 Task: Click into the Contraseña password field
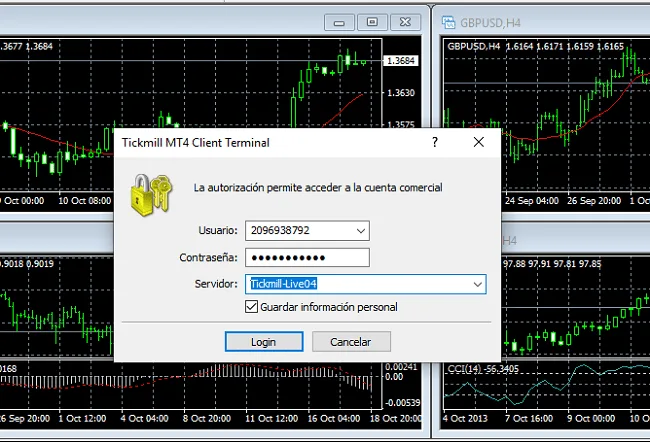307,258
